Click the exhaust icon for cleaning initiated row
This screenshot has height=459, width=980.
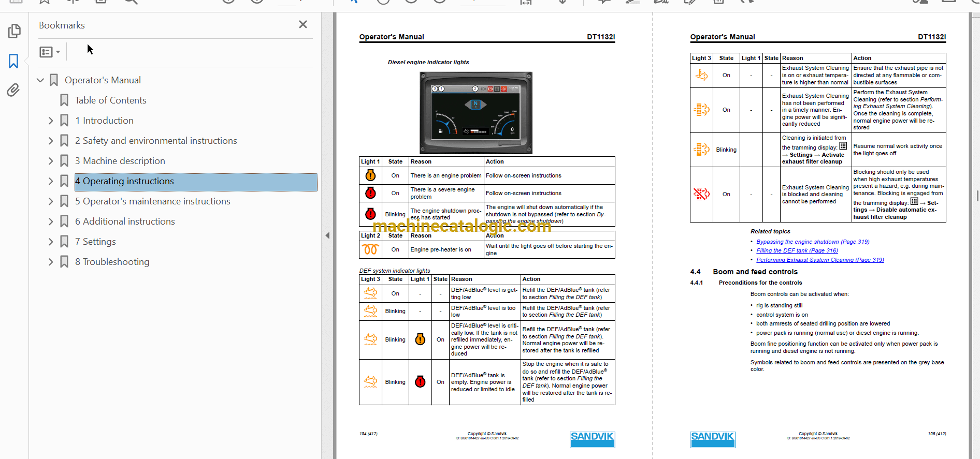click(701, 150)
